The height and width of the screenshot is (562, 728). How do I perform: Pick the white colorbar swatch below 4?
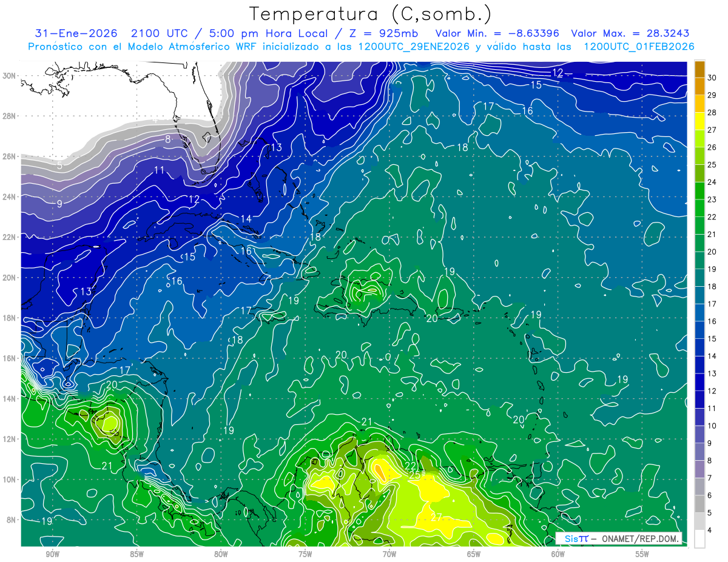point(699,539)
